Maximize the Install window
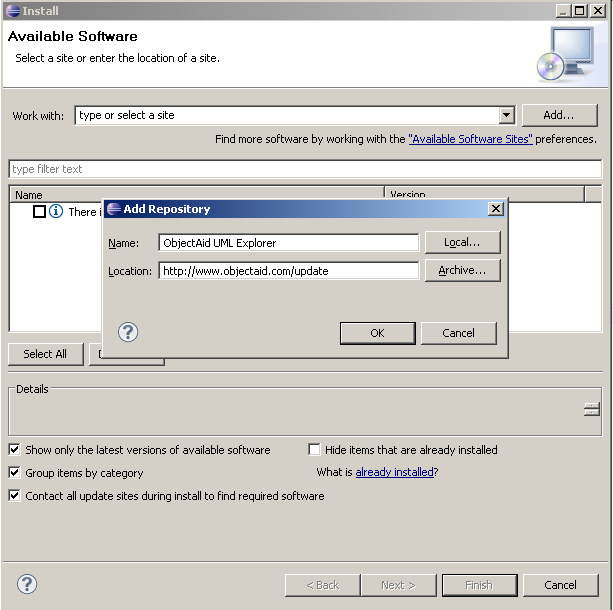 (x=580, y=11)
